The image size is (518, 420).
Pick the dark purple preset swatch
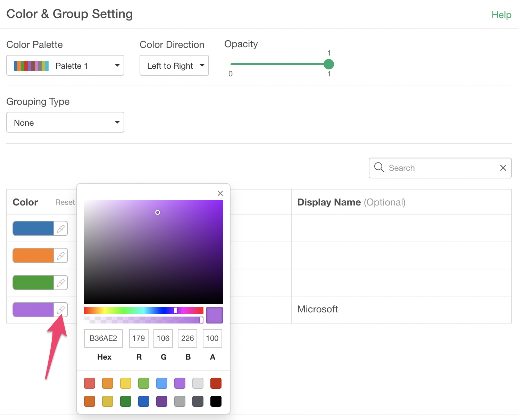pos(162,401)
